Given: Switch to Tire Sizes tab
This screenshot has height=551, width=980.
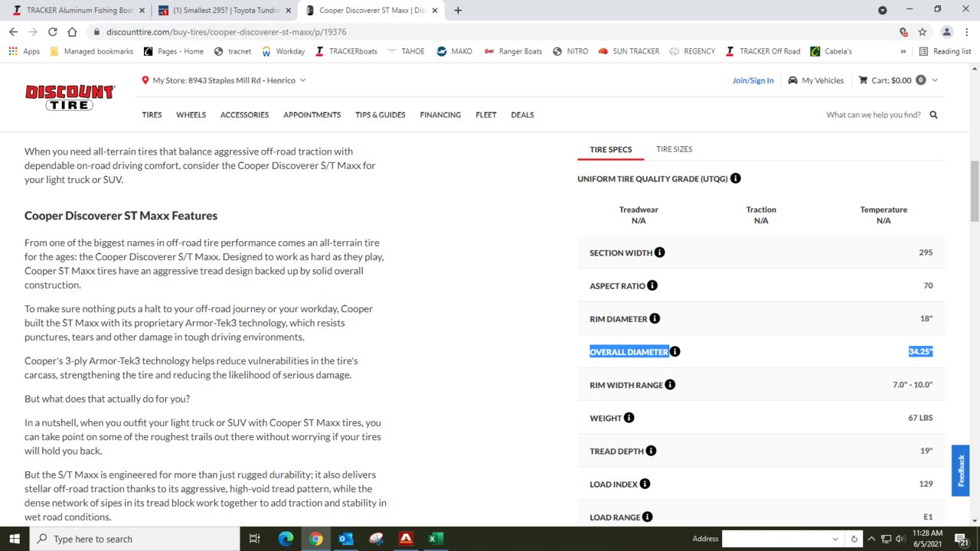Looking at the screenshot, I should pos(674,149).
